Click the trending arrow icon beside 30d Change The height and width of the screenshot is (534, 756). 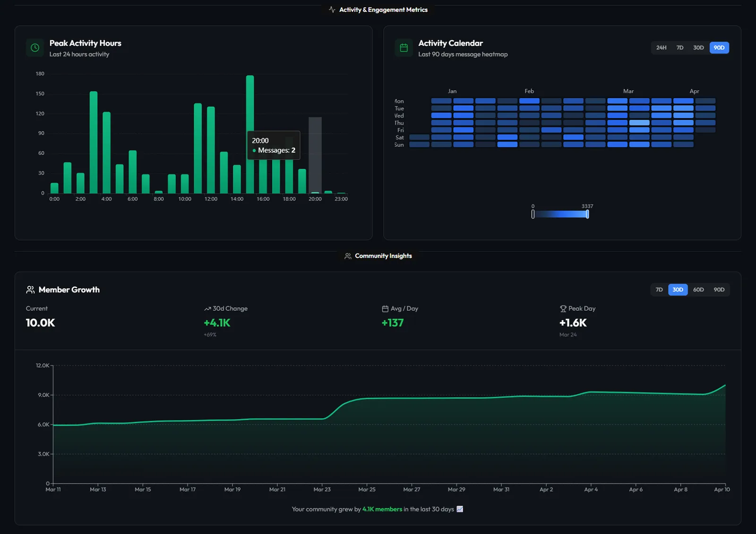coord(207,308)
